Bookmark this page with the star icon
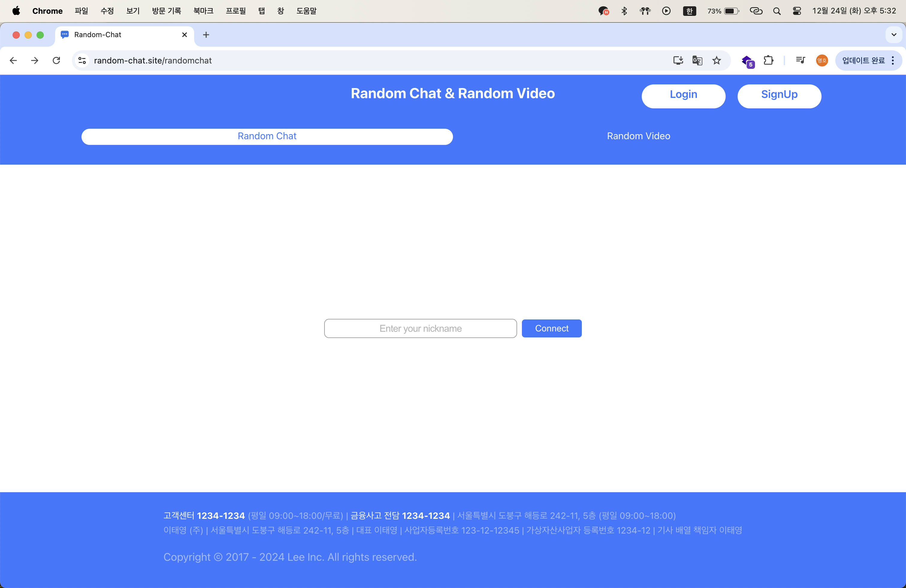 [x=717, y=60]
